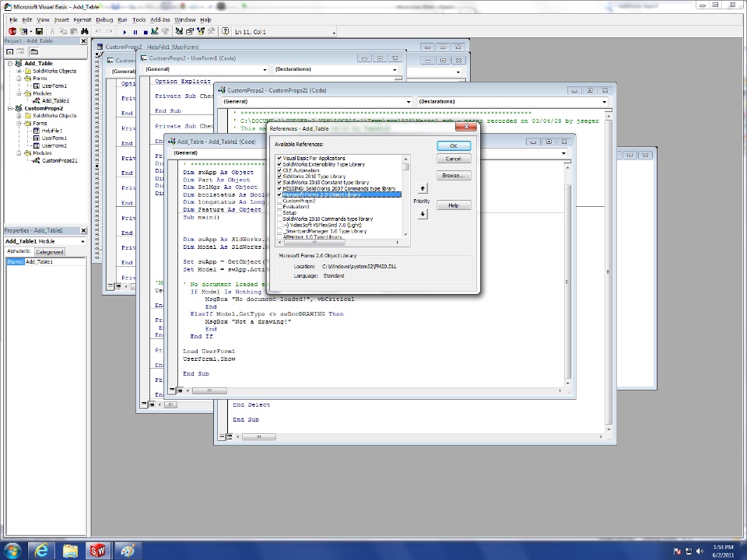Click View Object icon in Project panel
The image size is (747, 560).
tap(20, 51)
